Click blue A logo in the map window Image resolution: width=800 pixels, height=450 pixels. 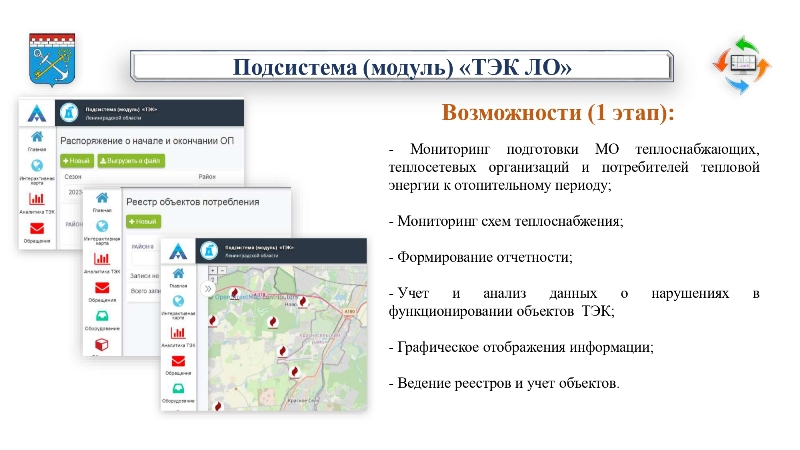tap(178, 251)
